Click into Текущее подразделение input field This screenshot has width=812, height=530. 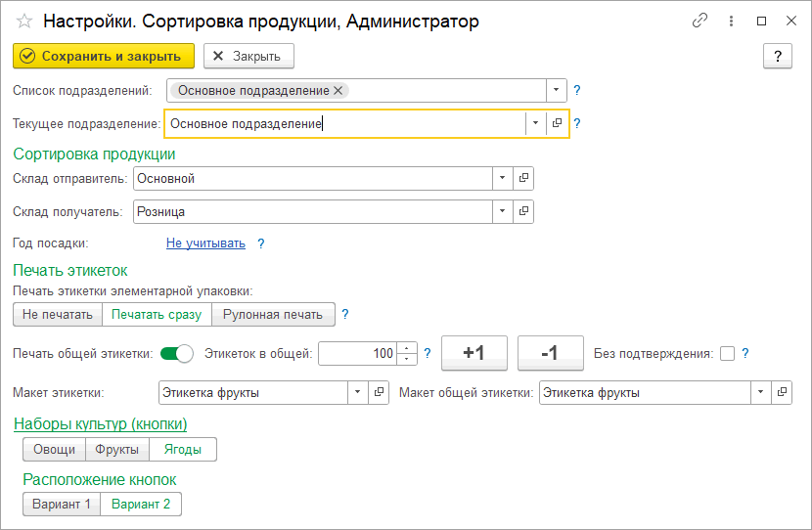point(342,124)
